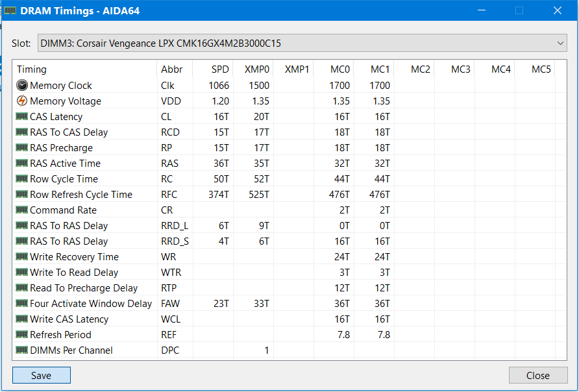The width and height of the screenshot is (579, 392).
Task: Click the Read To Precharge Delay chip icon
Action: pyautogui.click(x=22, y=288)
